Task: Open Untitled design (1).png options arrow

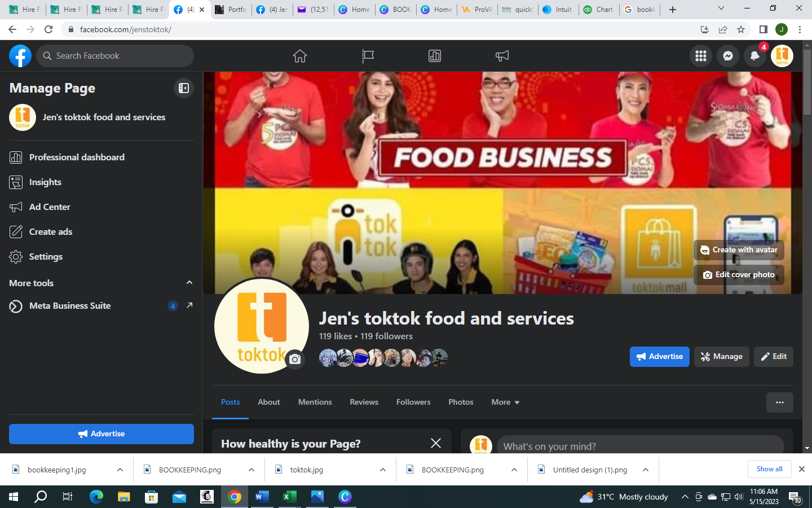Action: (646, 470)
